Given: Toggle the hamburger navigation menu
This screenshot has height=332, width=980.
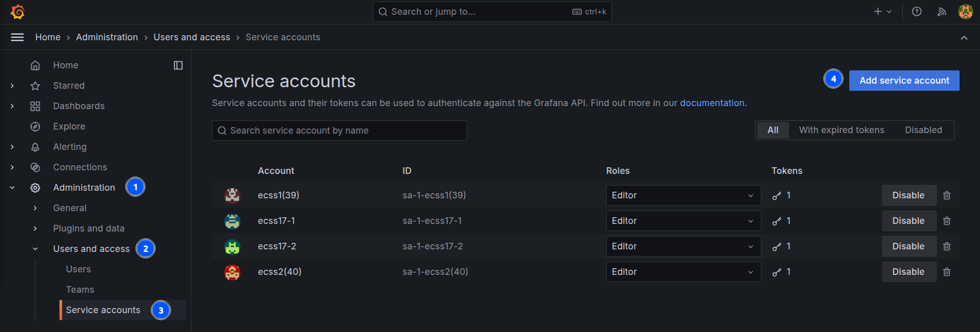Looking at the screenshot, I should click(x=17, y=37).
